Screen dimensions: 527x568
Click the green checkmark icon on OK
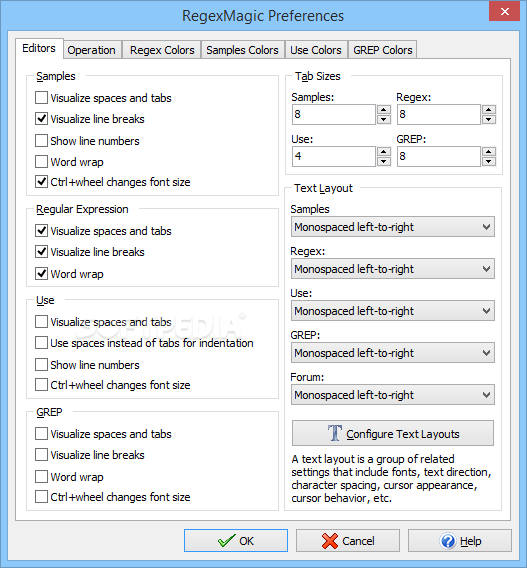coord(227,541)
